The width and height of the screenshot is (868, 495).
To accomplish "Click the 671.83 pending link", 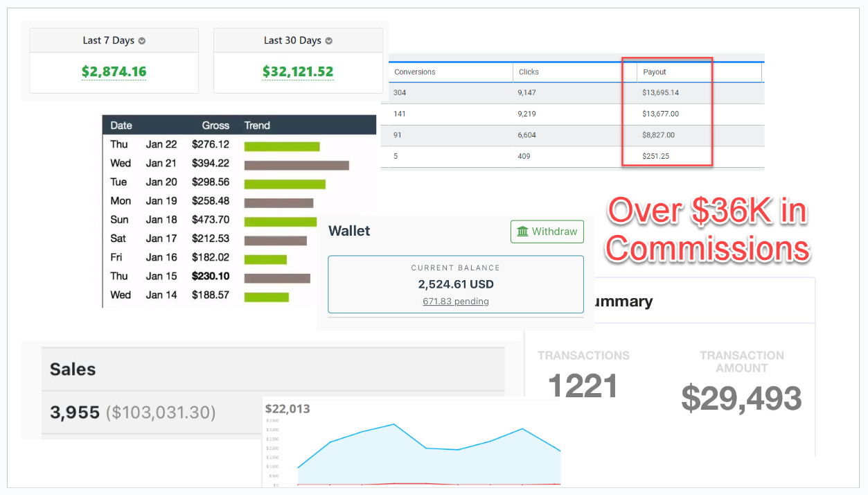I will pos(455,302).
